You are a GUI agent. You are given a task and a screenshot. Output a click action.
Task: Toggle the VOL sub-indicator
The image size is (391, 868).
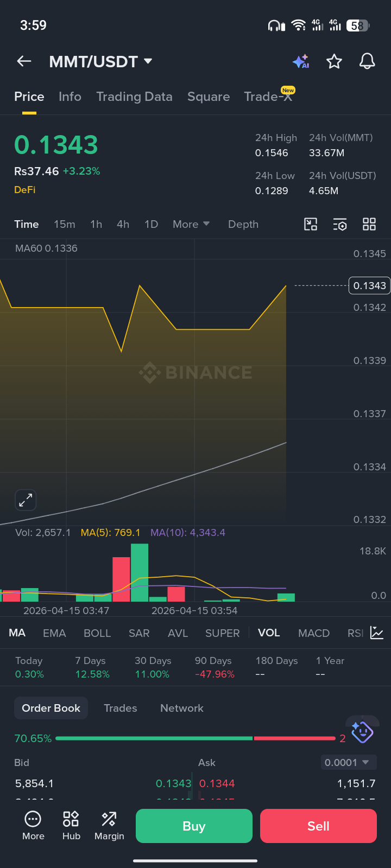tap(269, 633)
